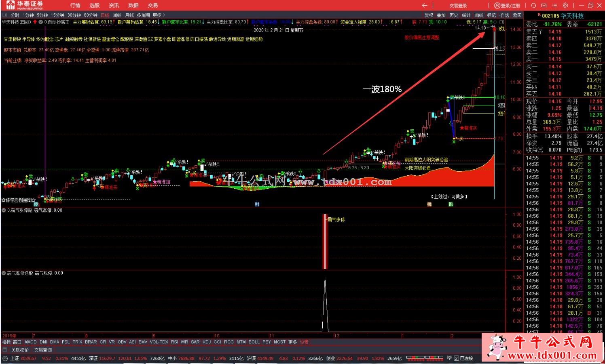Image resolution: width=605 pixels, height=364 pixels.
Task: Click the R margin-trading marker near 002185
Action: 539,15
